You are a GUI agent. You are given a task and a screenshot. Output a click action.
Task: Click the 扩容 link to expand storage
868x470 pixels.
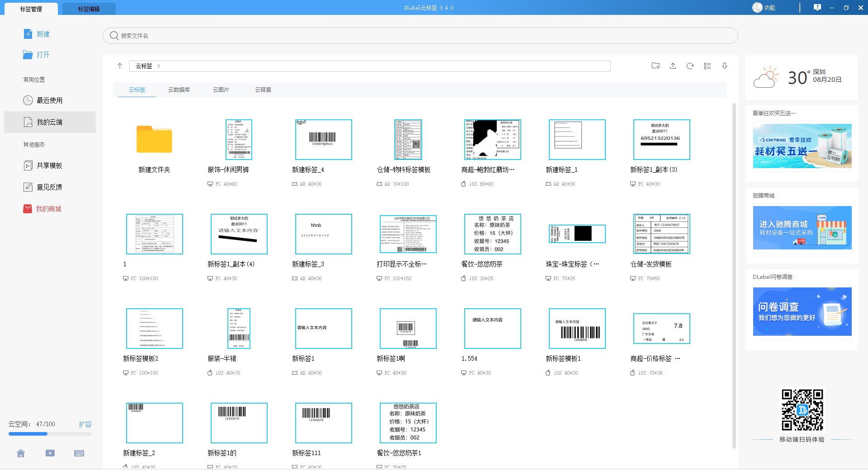pos(85,424)
